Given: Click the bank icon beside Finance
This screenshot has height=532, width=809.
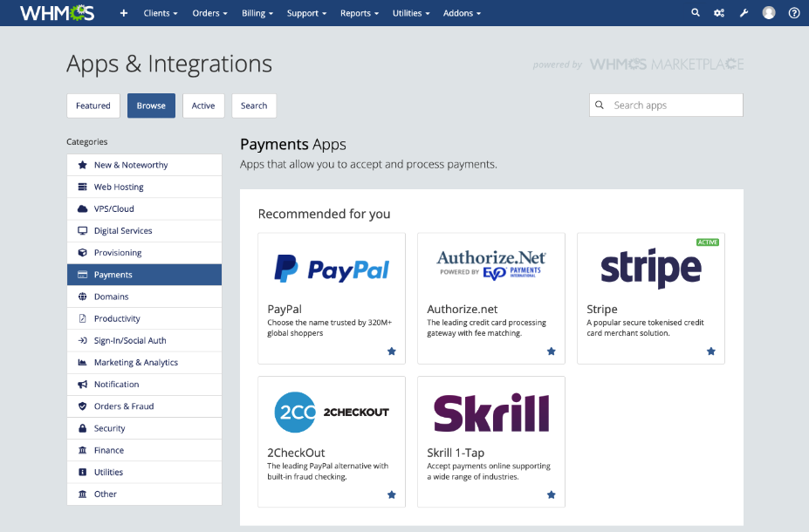Looking at the screenshot, I should coord(82,450).
